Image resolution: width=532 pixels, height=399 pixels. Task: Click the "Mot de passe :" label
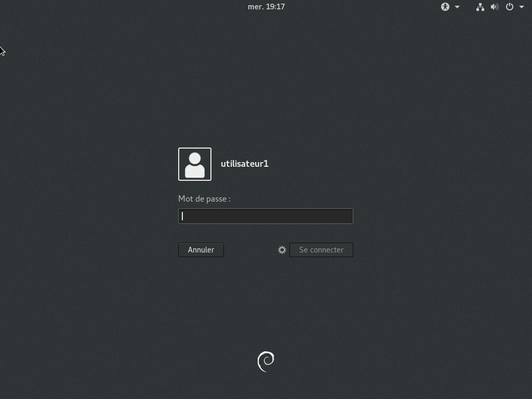(204, 198)
